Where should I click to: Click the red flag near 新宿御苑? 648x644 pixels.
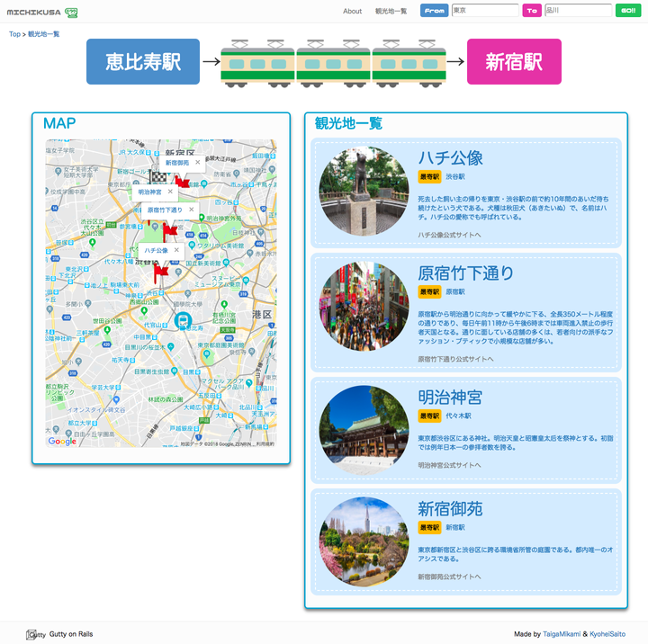coord(182,182)
